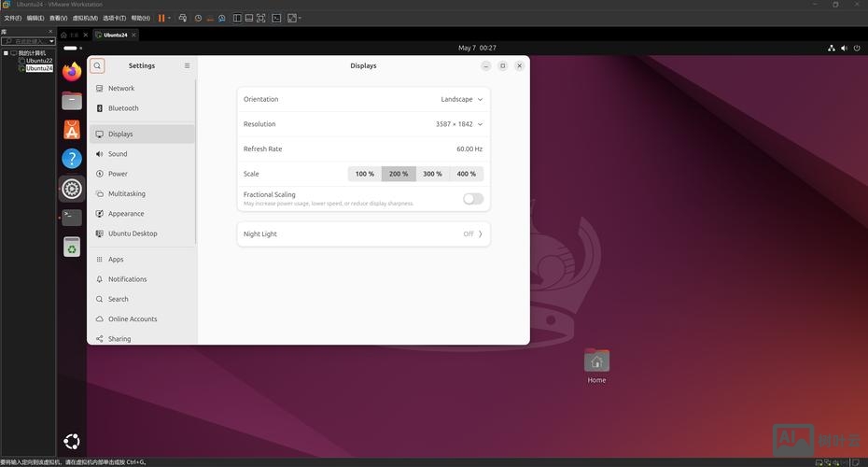The height and width of the screenshot is (467, 868).
Task: Set scale to 400 %
Action: tap(466, 174)
